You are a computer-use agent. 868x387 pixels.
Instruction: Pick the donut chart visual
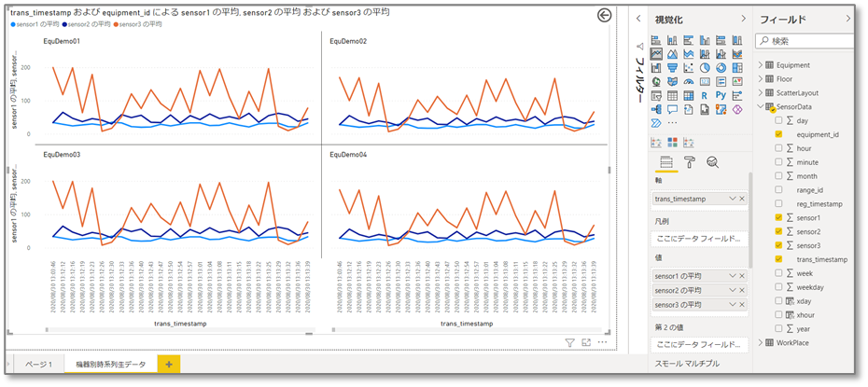tap(721, 68)
